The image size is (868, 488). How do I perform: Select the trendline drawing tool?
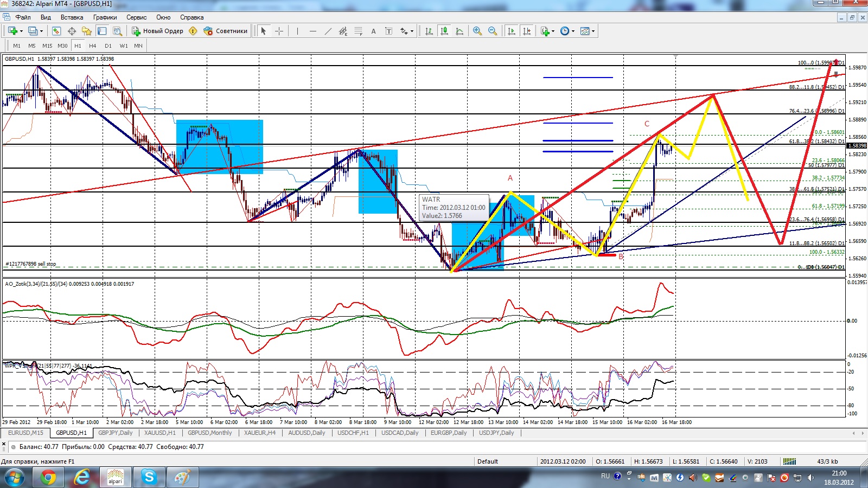[x=328, y=31]
